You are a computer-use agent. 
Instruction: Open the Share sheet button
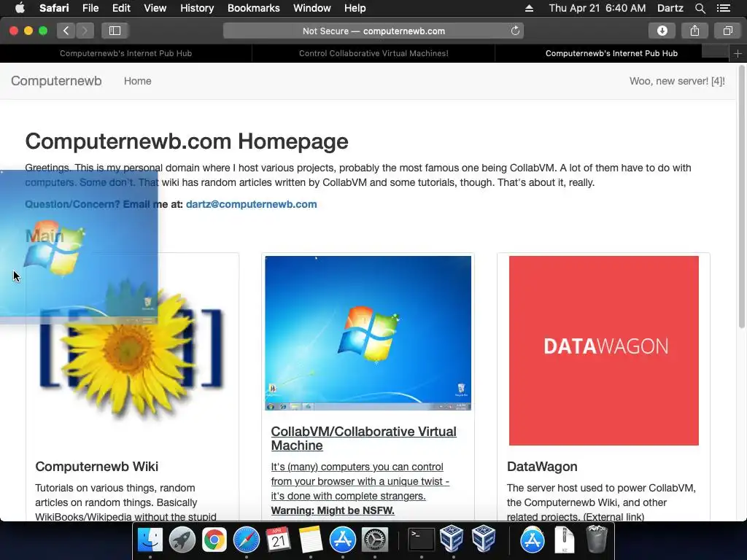pos(694,31)
